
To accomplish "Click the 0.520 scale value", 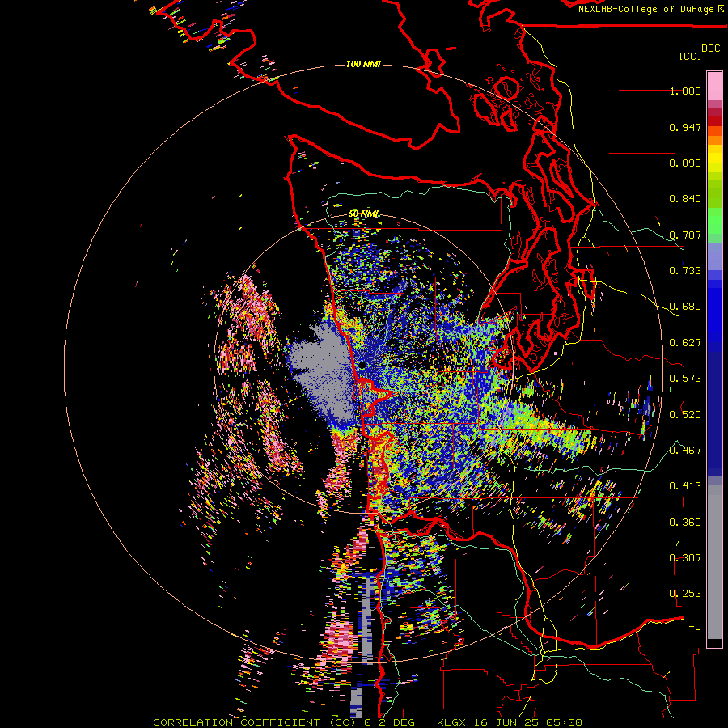I will coord(685,415).
